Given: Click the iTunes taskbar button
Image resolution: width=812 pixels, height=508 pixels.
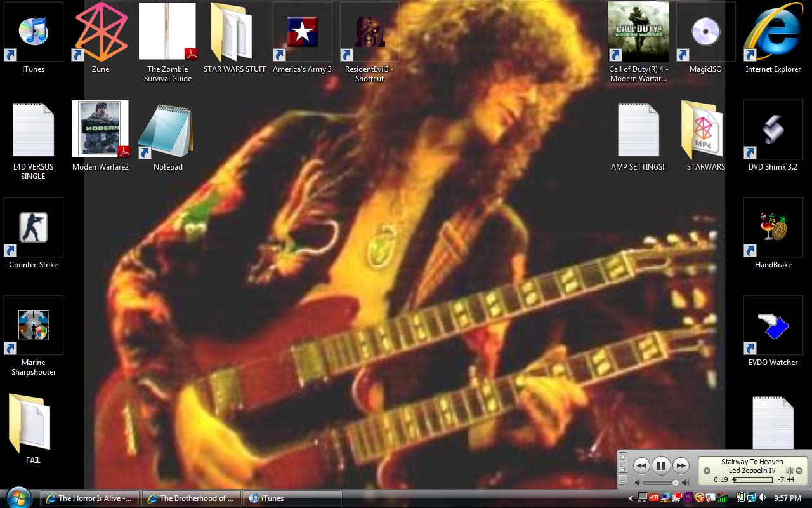Looking at the screenshot, I should 293,498.
